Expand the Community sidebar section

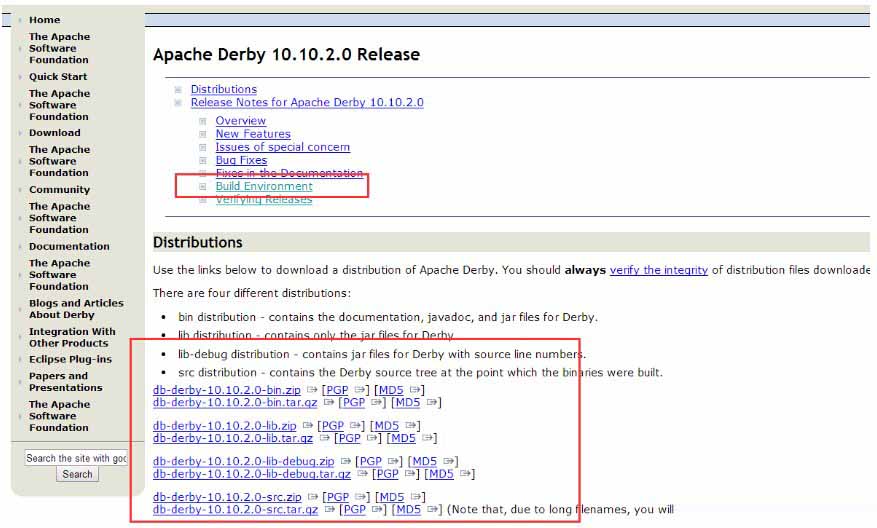[20, 190]
